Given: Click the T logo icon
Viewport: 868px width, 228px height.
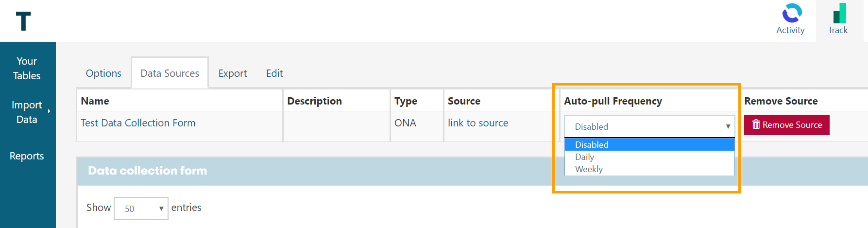Looking at the screenshot, I should (23, 21).
